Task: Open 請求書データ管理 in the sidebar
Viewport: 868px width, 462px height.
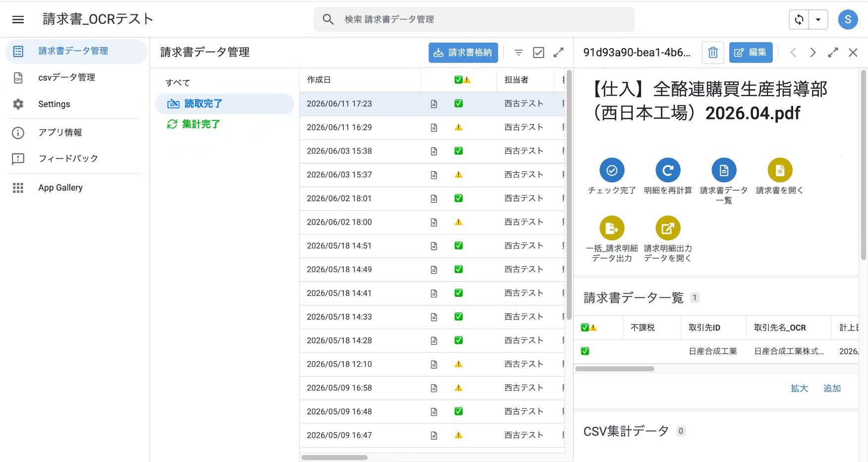Action: tap(76, 51)
